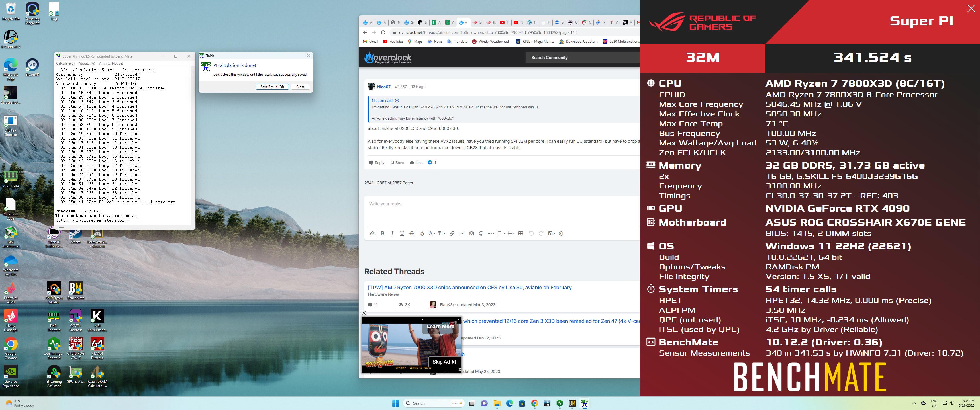Screen dimensions: 980x410
Task: Open About...(A) menu in Super PI
Action: [87, 63]
